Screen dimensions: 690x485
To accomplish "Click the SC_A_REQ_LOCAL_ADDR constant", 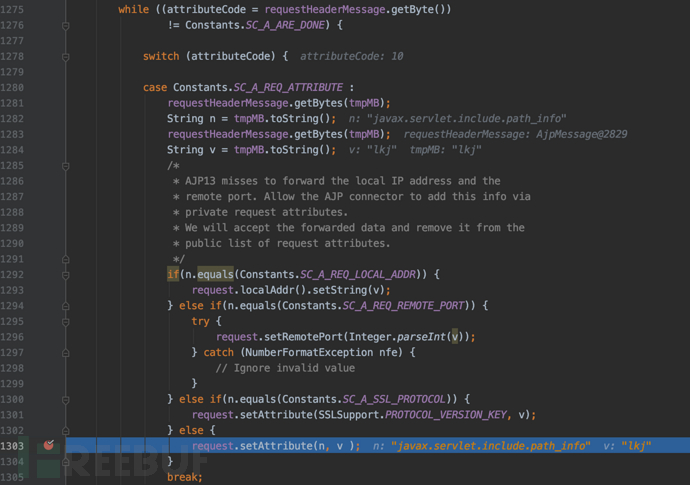I will [358, 275].
